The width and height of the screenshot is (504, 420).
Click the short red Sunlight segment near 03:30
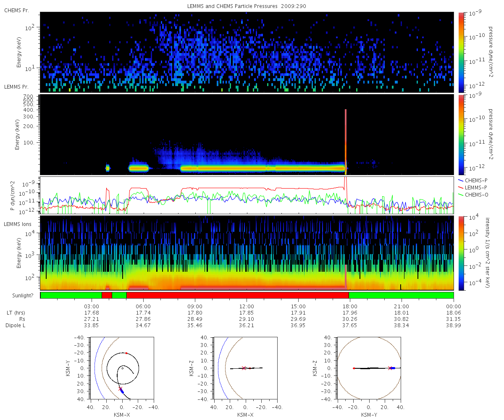[107, 295]
